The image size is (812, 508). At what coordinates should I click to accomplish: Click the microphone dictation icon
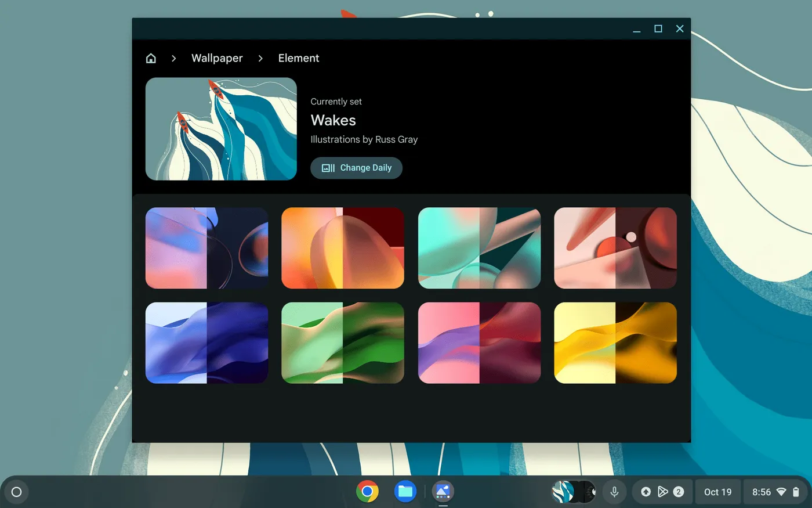tap(614, 492)
